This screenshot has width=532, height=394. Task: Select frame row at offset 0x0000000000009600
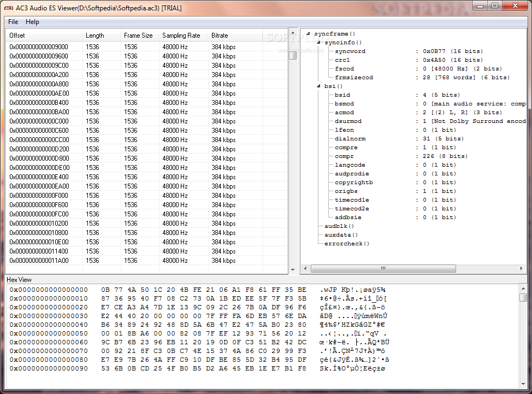[x=146, y=56]
